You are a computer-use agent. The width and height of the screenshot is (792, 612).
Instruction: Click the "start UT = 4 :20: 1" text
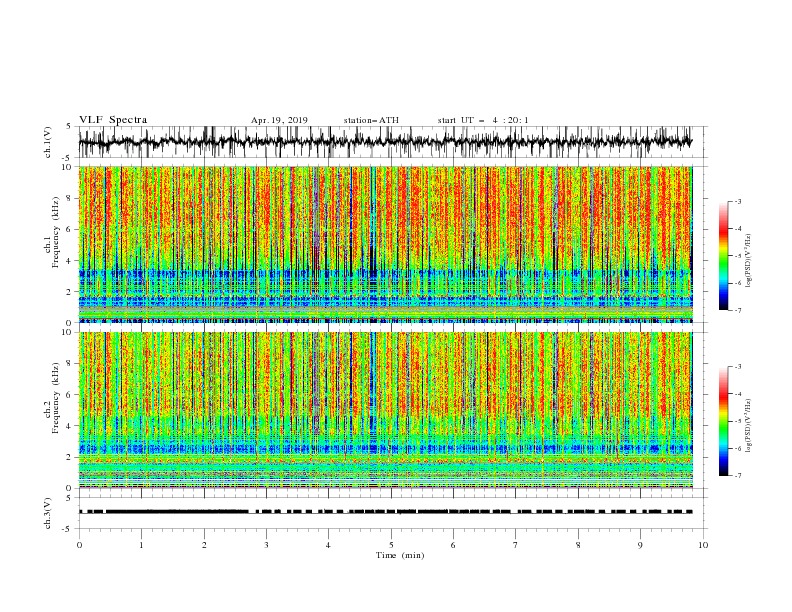point(483,120)
